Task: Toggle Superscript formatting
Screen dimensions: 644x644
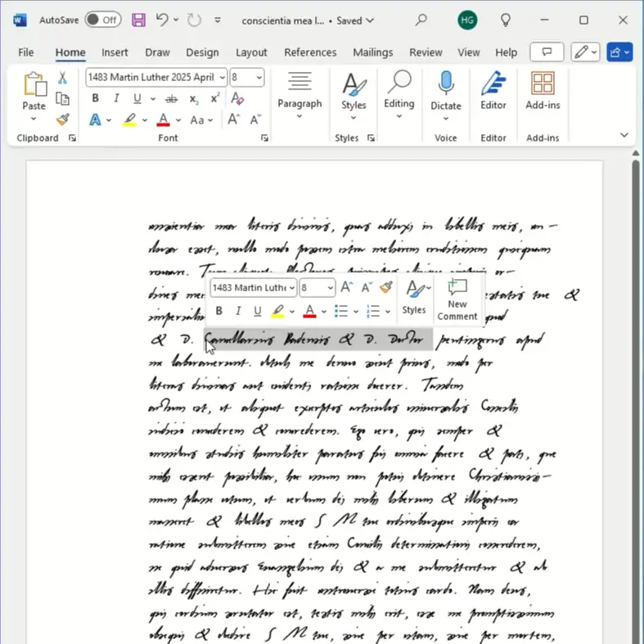Action: pos(214,98)
